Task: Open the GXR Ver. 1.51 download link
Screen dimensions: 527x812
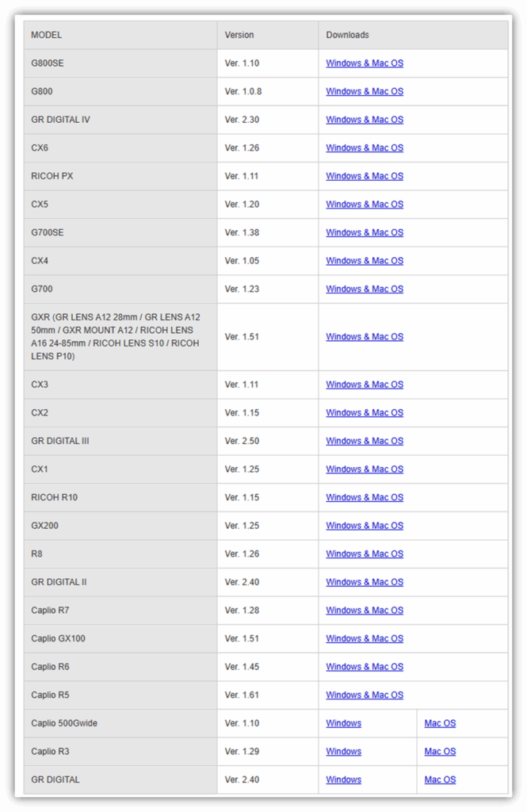Action: (x=365, y=337)
